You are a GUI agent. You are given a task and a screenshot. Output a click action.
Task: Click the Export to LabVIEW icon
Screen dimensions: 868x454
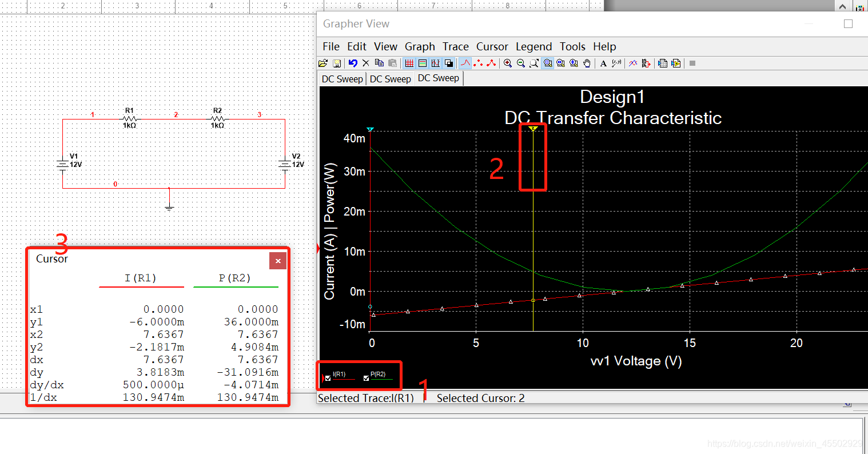tap(676, 63)
